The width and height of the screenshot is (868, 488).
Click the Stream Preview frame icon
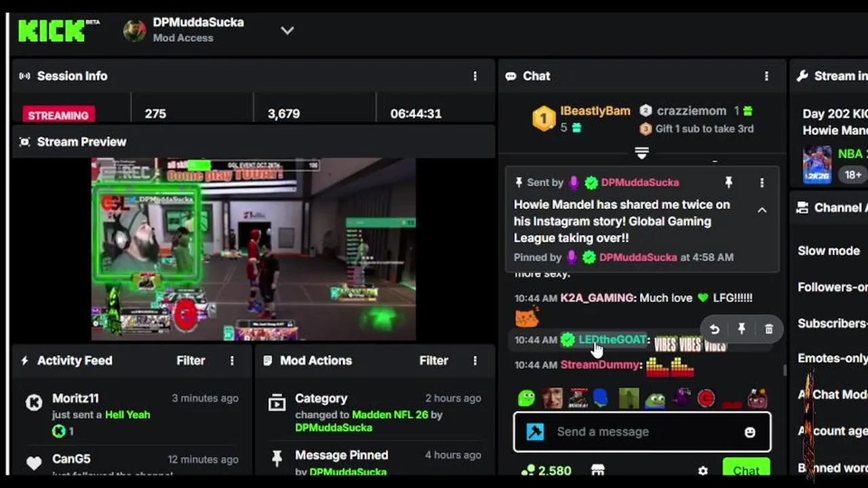[x=25, y=142]
